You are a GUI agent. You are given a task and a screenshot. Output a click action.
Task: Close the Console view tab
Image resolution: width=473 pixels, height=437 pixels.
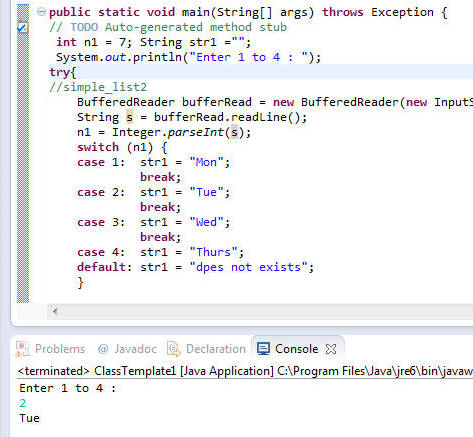coord(331,349)
